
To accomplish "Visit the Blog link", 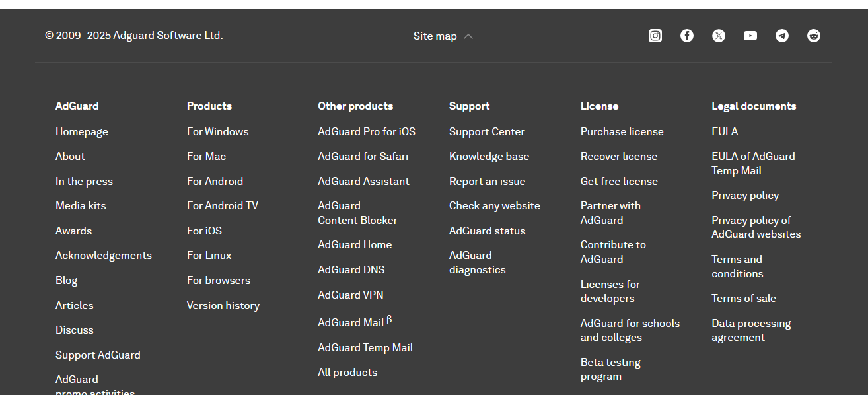I will point(66,281).
